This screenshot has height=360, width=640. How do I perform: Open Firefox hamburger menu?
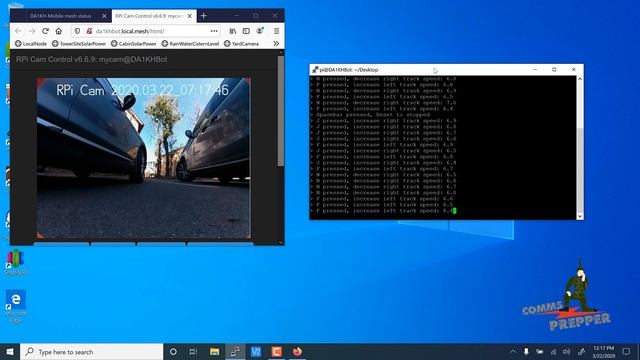coord(276,31)
